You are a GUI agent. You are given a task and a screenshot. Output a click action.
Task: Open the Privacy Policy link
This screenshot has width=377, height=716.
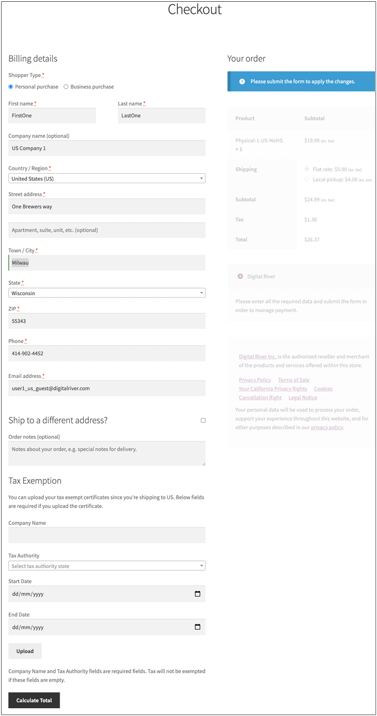[255, 380]
